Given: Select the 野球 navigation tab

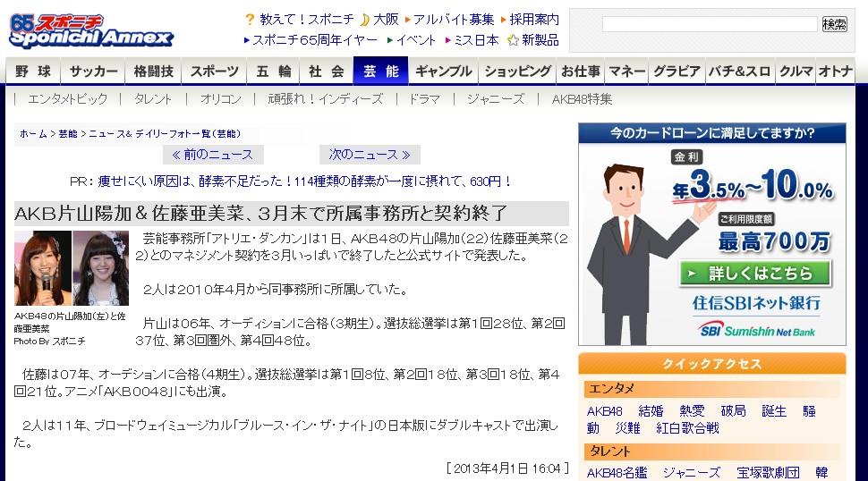Looking at the screenshot, I should click(33, 72).
